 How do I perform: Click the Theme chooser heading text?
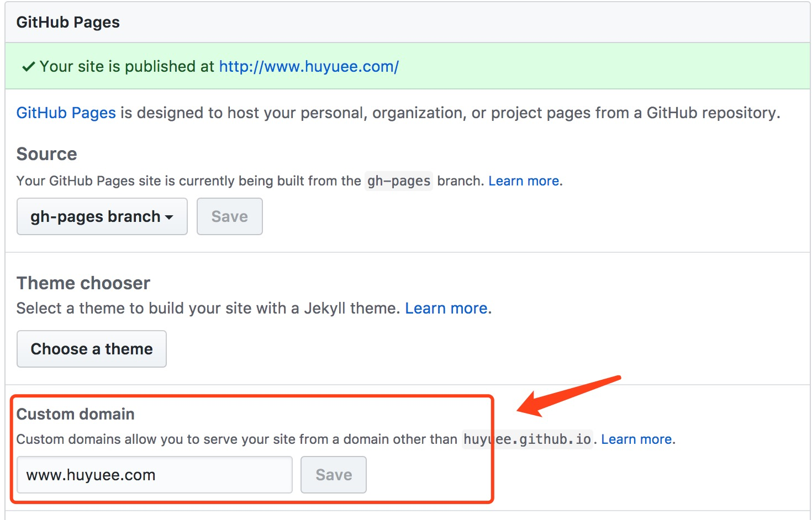pos(83,283)
